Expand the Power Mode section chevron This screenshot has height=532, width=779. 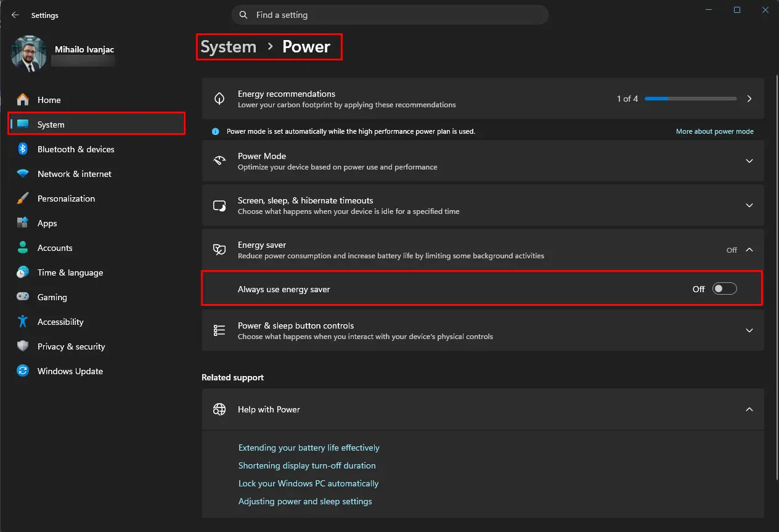[749, 161]
